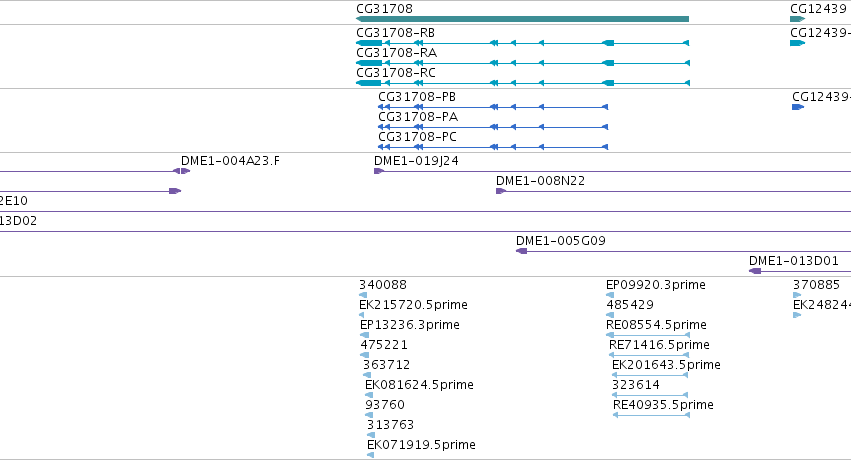Click the CG31708-PC coding sequence glyph
Viewport: 851px width, 460px height.
pyautogui.click(x=493, y=147)
